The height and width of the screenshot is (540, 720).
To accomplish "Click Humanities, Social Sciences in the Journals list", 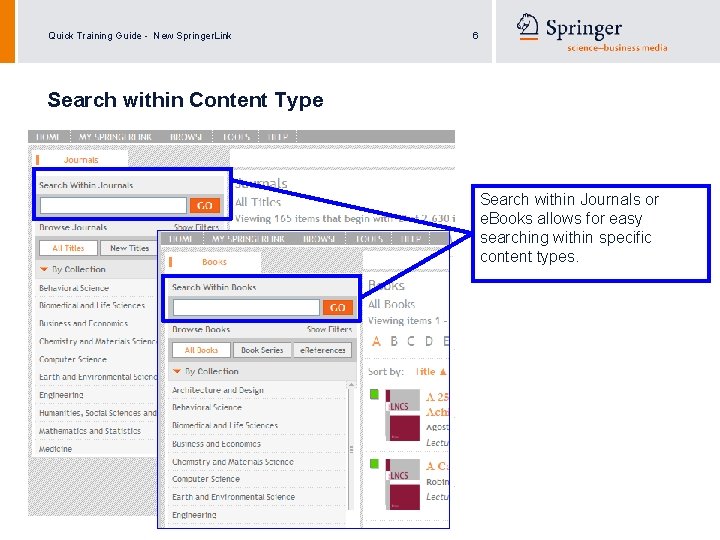I will 98,413.
